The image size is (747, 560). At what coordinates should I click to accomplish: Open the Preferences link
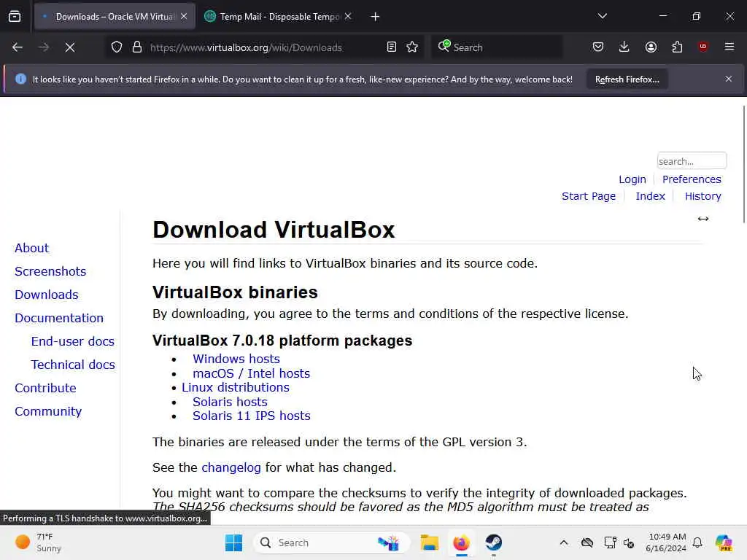point(692,179)
